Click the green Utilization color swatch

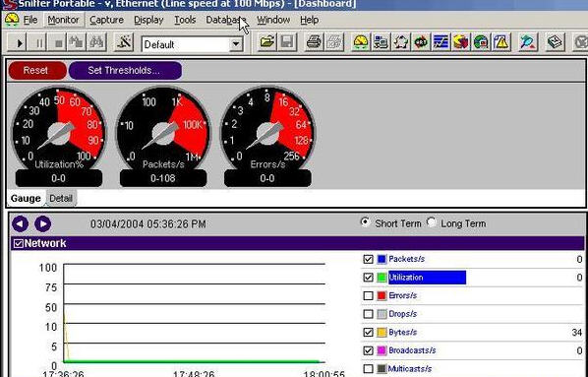point(382,278)
